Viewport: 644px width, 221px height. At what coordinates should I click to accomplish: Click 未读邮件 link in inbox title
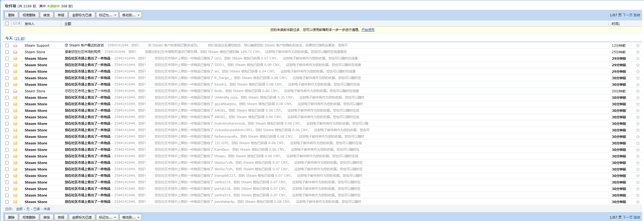coord(53,6)
